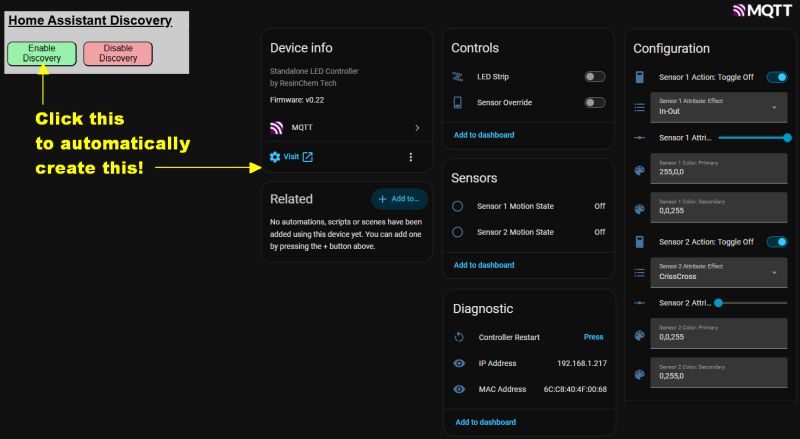Image resolution: width=800 pixels, height=439 pixels.
Task: Click the Enable Discovery button
Action: point(42,54)
